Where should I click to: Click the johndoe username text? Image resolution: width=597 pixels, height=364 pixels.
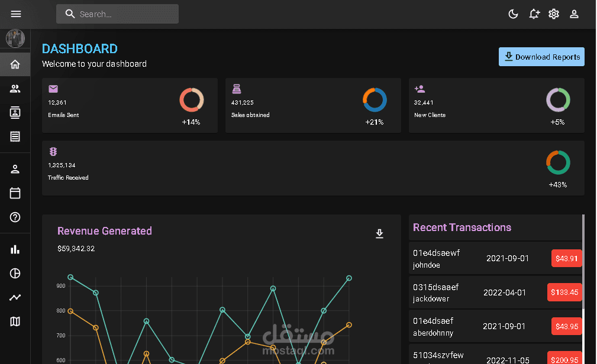click(427, 265)
